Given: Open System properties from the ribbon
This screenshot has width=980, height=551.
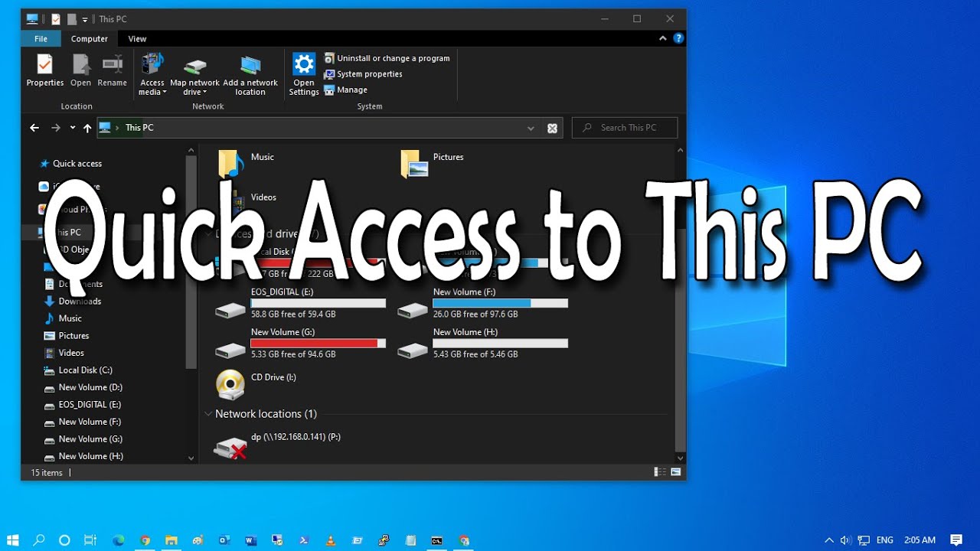Looking at the screenshot, I should tap(363, 74).
